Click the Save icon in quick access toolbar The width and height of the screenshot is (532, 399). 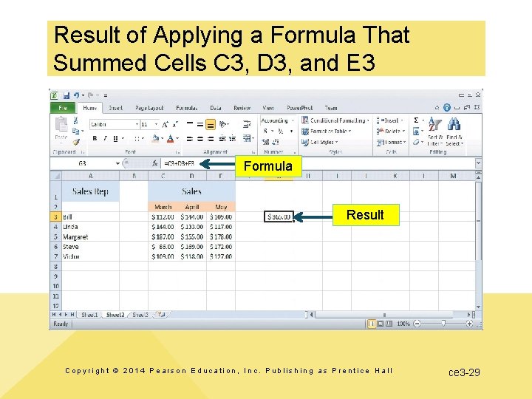tap(66, 95)
